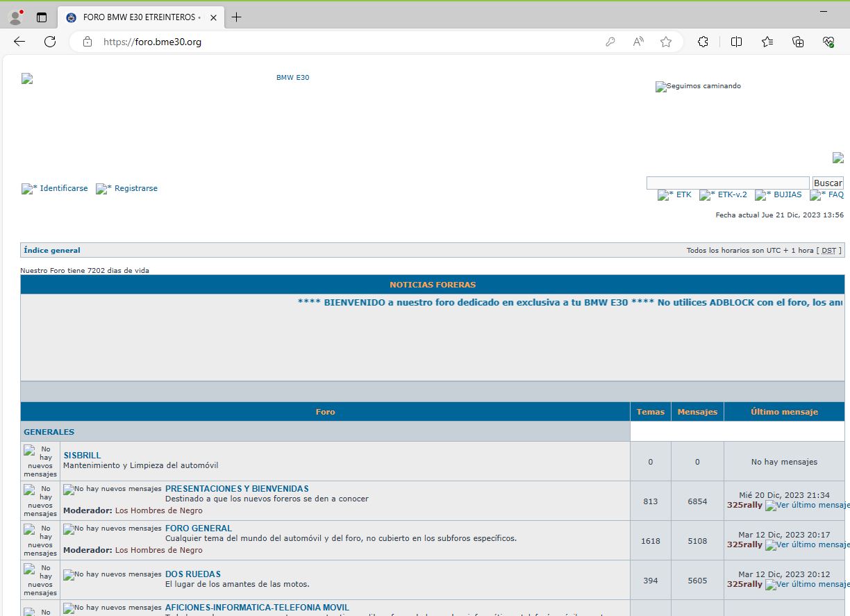The image size is (850, 616).
Task: Click the forum logo image at top left
Action: (27, 78)
